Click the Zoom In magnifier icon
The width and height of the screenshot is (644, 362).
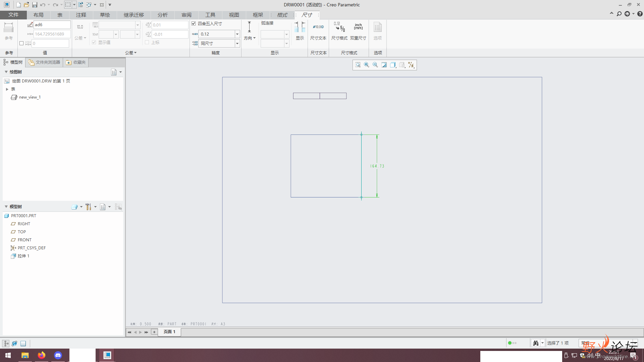(x=367, y=65)
